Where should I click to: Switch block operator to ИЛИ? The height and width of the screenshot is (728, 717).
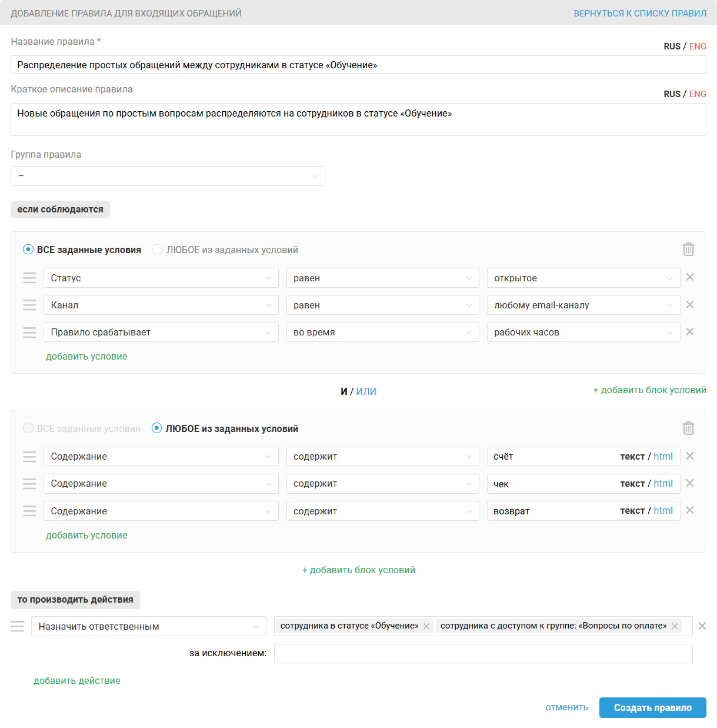pos(366,391)
